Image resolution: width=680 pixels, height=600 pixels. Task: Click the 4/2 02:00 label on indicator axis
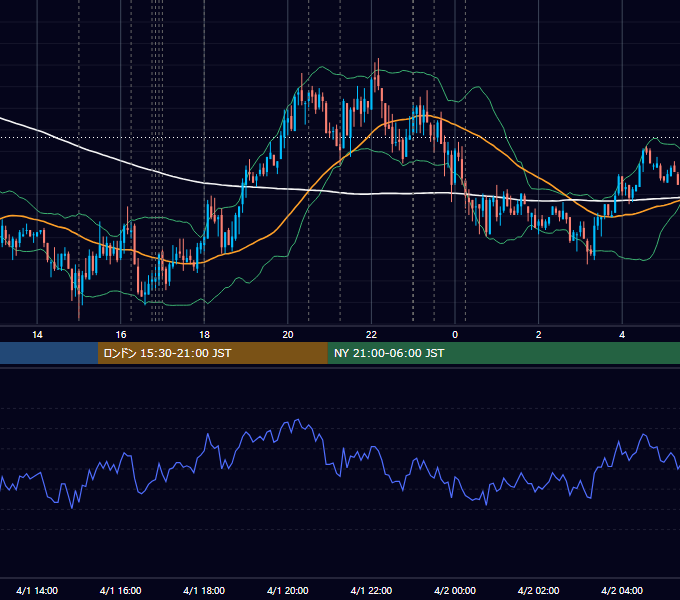click(538, 590)
